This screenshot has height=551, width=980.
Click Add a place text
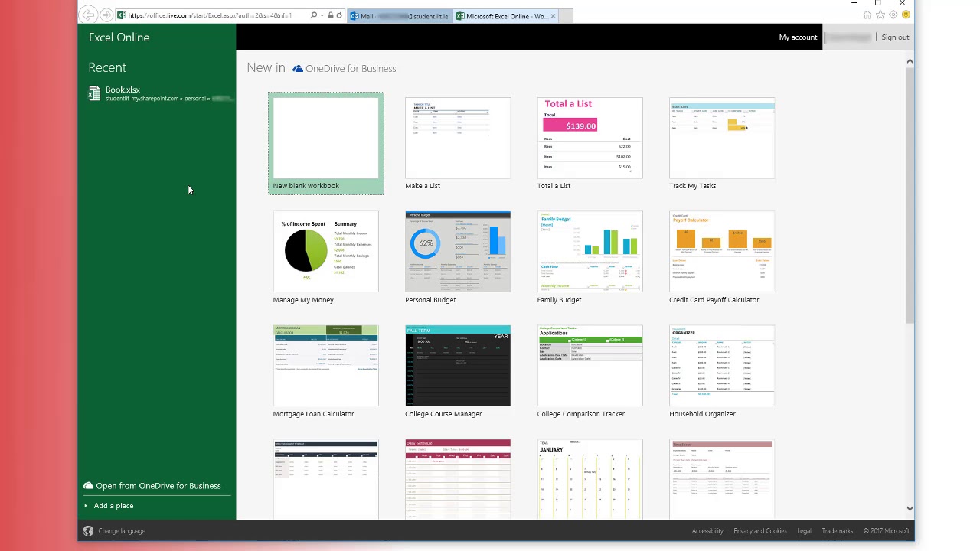click(x=113, y=506)
